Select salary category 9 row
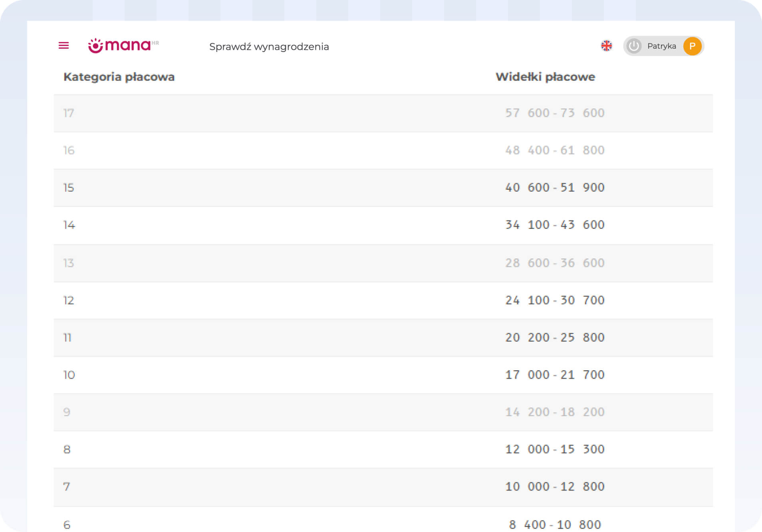Viewport: 762px width, 532px height. coord(67,412)
